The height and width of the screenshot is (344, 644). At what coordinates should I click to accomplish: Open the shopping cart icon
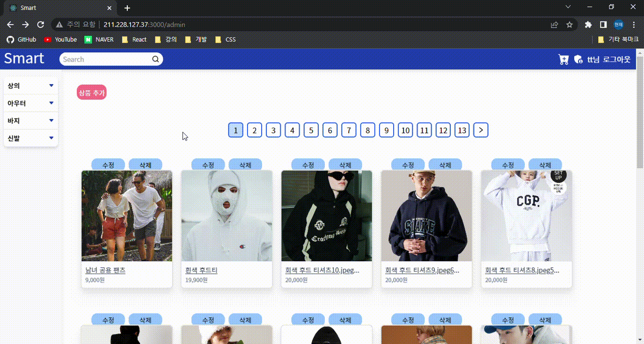[563, 59]
